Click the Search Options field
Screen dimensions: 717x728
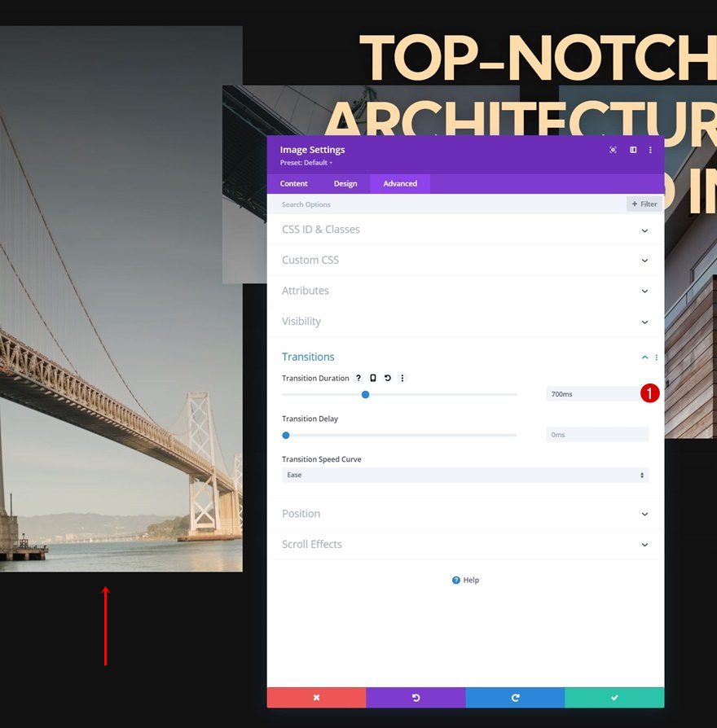point(446,204)
